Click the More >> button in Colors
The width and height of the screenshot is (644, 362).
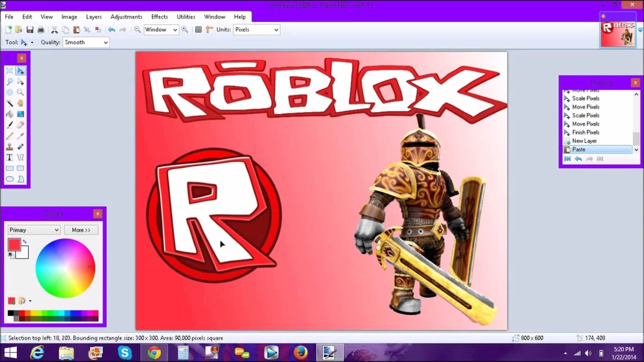click(x=81, y=230)
